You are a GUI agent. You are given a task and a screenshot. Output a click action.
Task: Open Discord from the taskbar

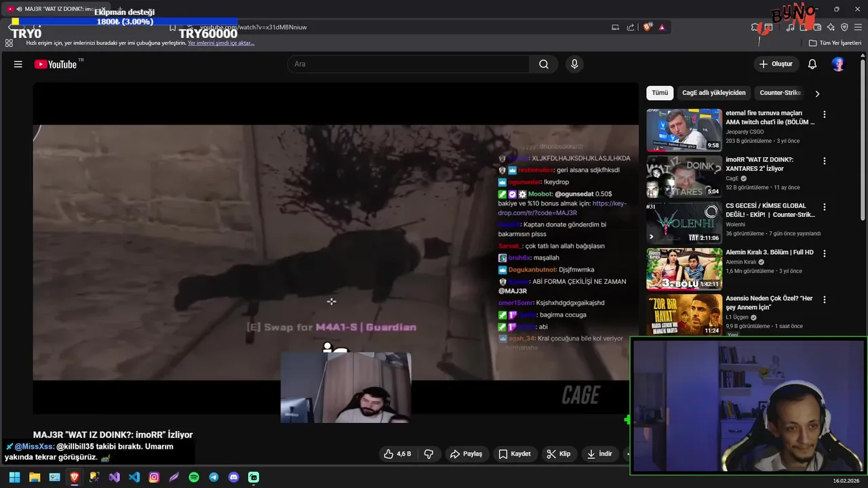pyautogui.click(x=234, y=477)
